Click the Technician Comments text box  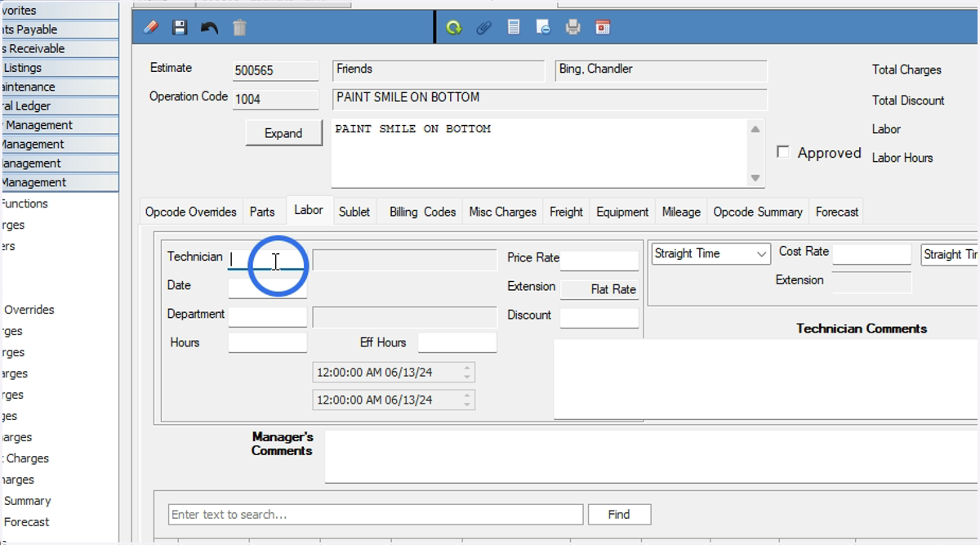767,380
